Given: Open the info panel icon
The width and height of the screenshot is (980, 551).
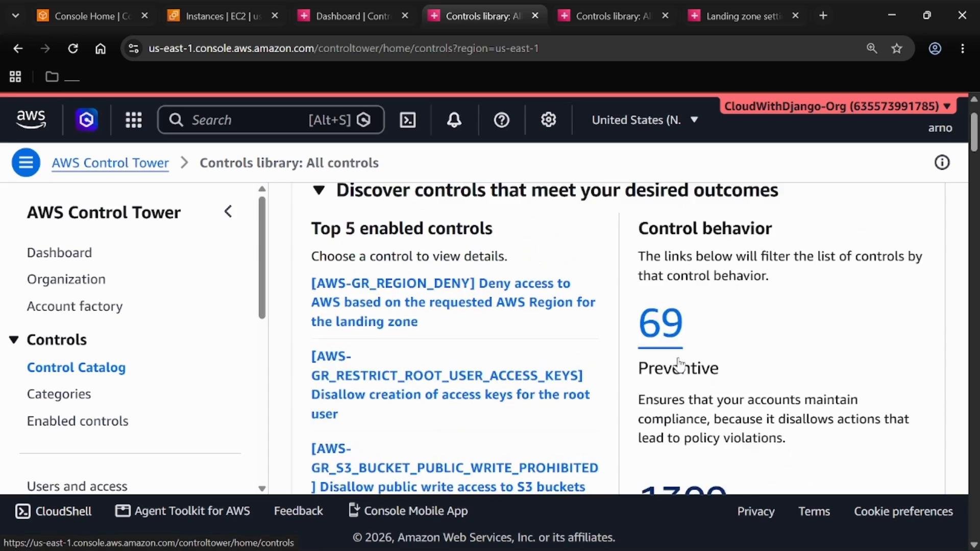Looking at the screenshot, I should point(942,163).
